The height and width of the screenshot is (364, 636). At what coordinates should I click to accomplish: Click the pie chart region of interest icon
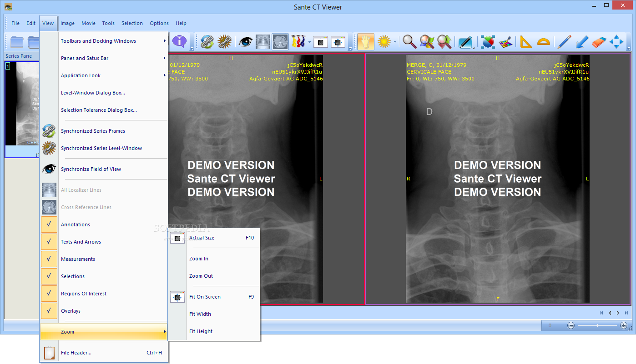click(x=488, y=42)
